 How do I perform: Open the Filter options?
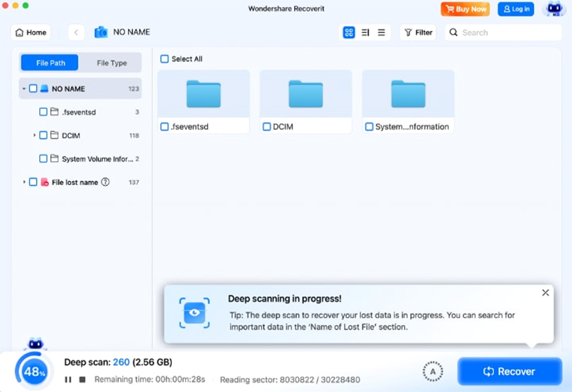click(419, 32)
